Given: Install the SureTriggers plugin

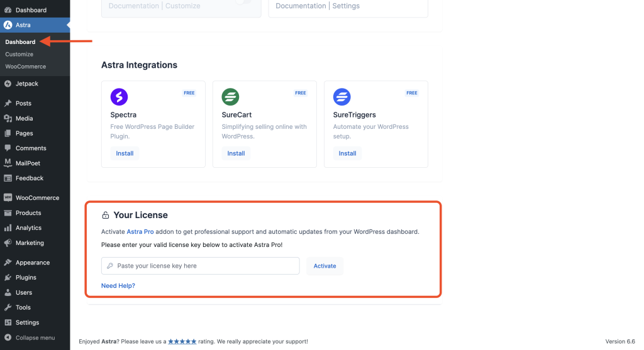Looking at the screenshot, I should [x=347, y=153].
